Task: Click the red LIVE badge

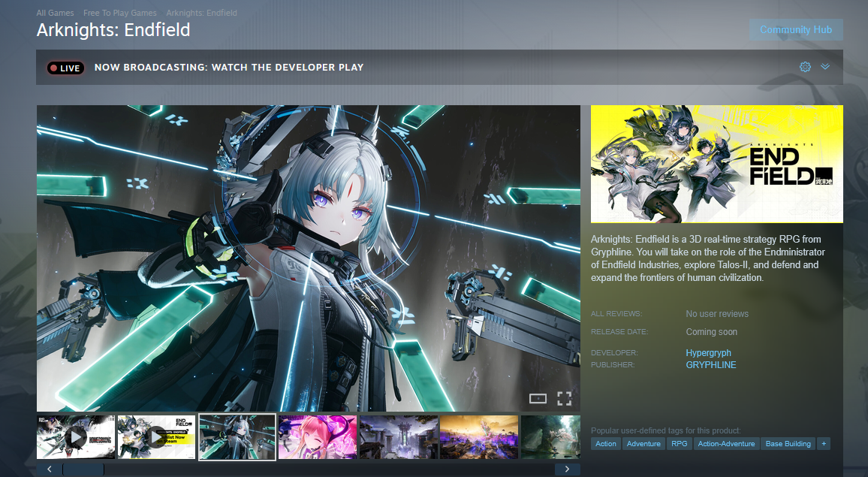Action: coord(65,68)
